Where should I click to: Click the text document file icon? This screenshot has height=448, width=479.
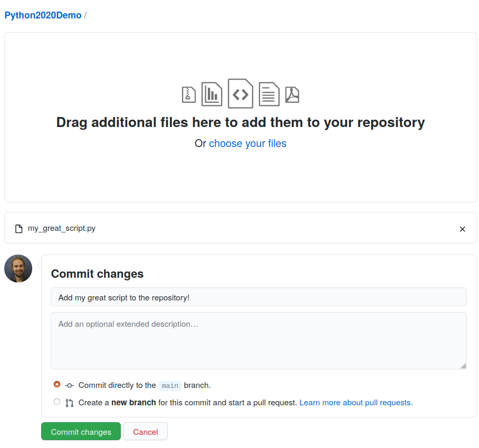[x=269, y=93]
